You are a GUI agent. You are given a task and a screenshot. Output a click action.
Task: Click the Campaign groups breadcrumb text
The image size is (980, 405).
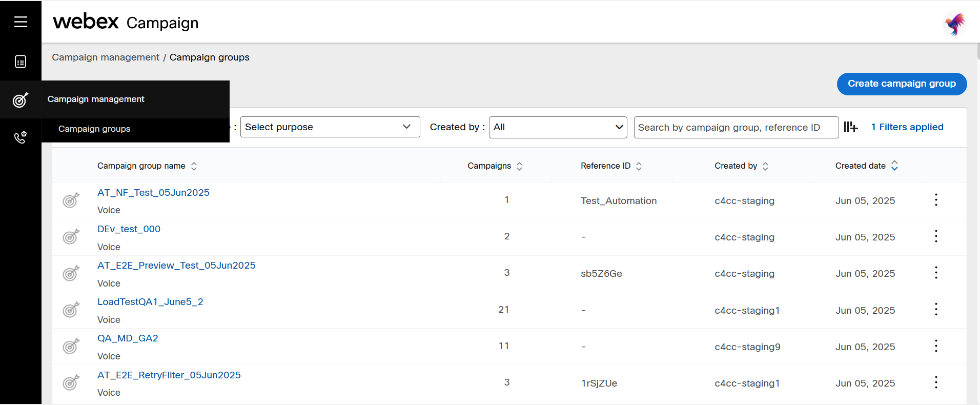(210, 57)
